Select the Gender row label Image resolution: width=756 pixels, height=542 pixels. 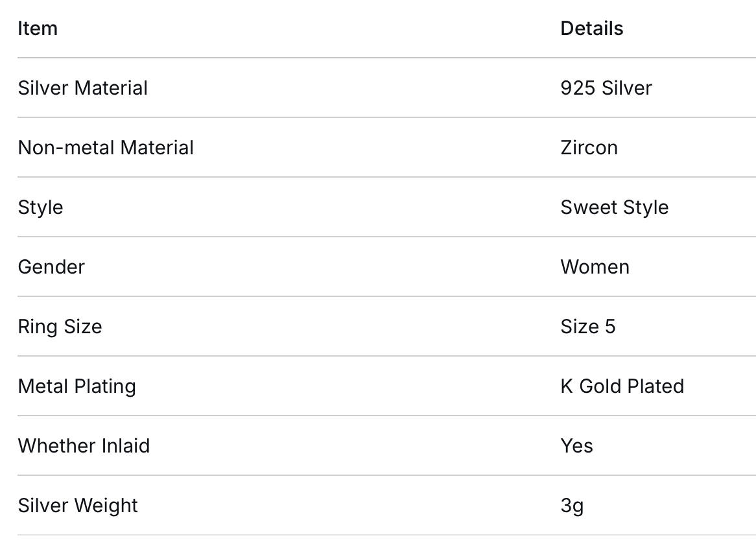coord(51,267)
